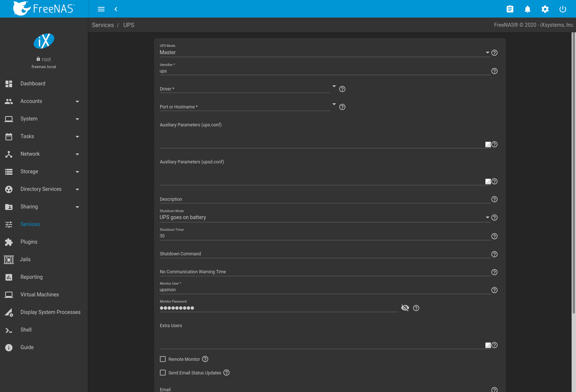Open the Shutdown Mode dropdown

323,218
